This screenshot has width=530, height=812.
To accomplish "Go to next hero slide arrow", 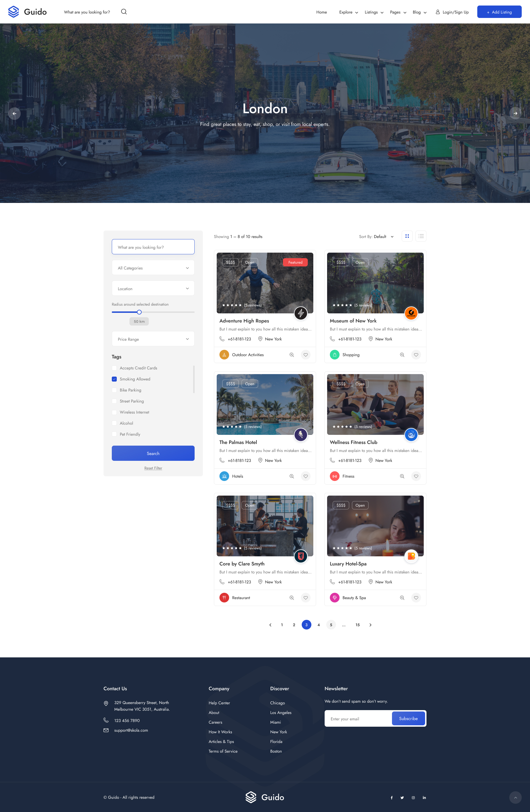I will pyautogui.click(x=515, y=113).
